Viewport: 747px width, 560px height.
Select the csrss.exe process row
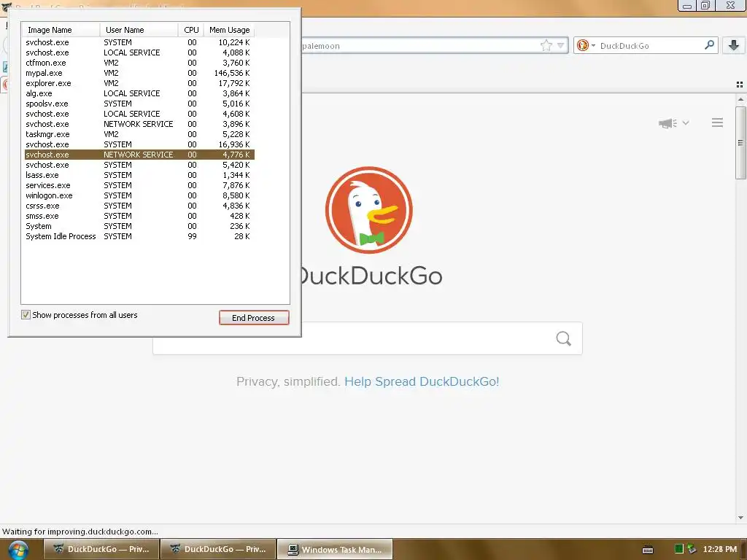click(139, 206)
